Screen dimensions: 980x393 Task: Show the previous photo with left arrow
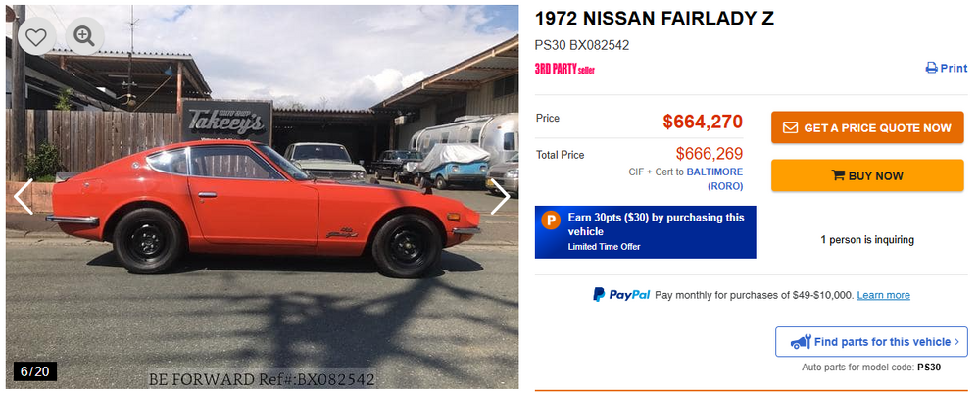tap(24, 197)
